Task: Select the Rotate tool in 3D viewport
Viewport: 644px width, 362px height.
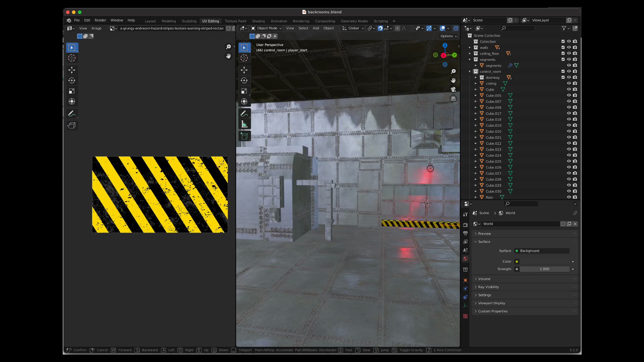Action: 244,80
